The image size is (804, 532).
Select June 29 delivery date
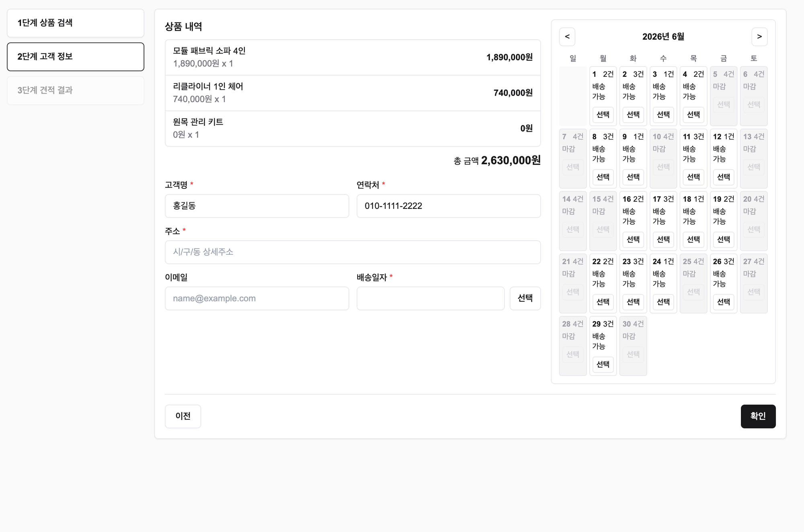603,364
